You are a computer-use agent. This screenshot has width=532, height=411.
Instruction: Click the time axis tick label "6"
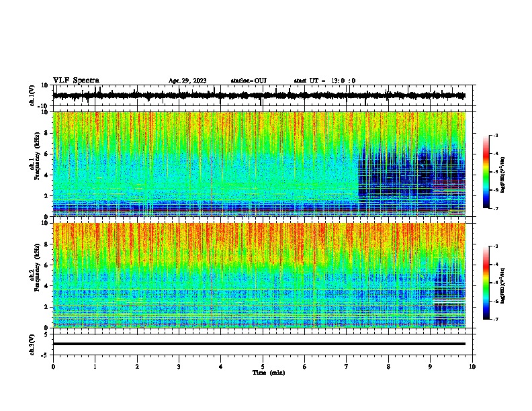tap(305, 367)
